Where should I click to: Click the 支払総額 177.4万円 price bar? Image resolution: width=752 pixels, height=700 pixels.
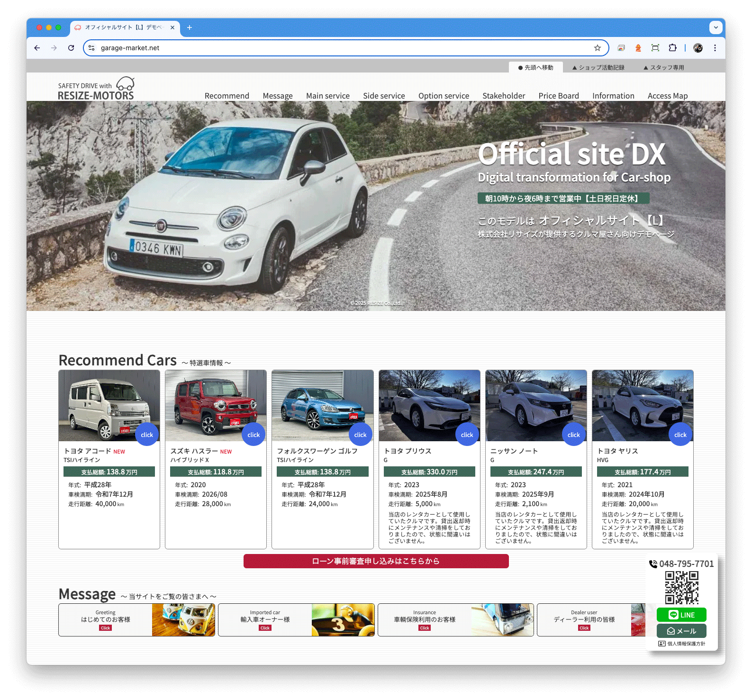tap(643, 472)
